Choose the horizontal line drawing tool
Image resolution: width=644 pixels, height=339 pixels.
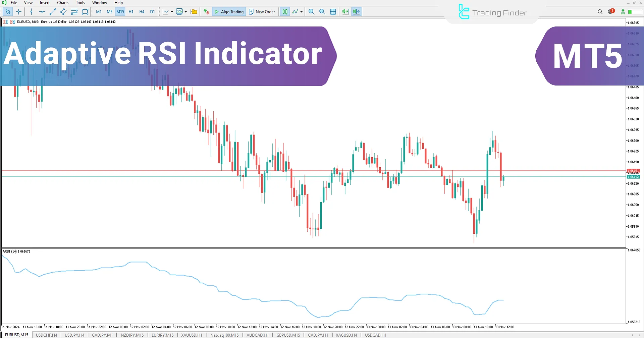click(42, 12)
